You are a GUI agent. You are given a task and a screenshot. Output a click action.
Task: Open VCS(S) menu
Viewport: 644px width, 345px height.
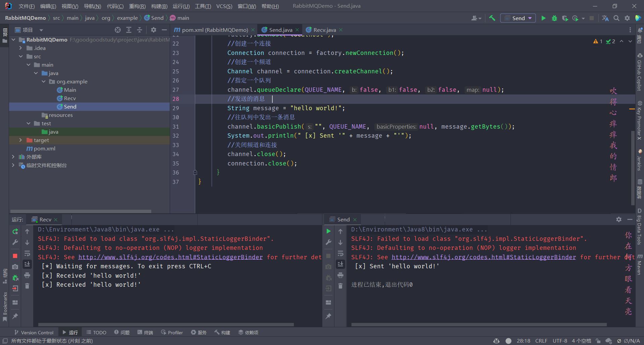(224, 6)
